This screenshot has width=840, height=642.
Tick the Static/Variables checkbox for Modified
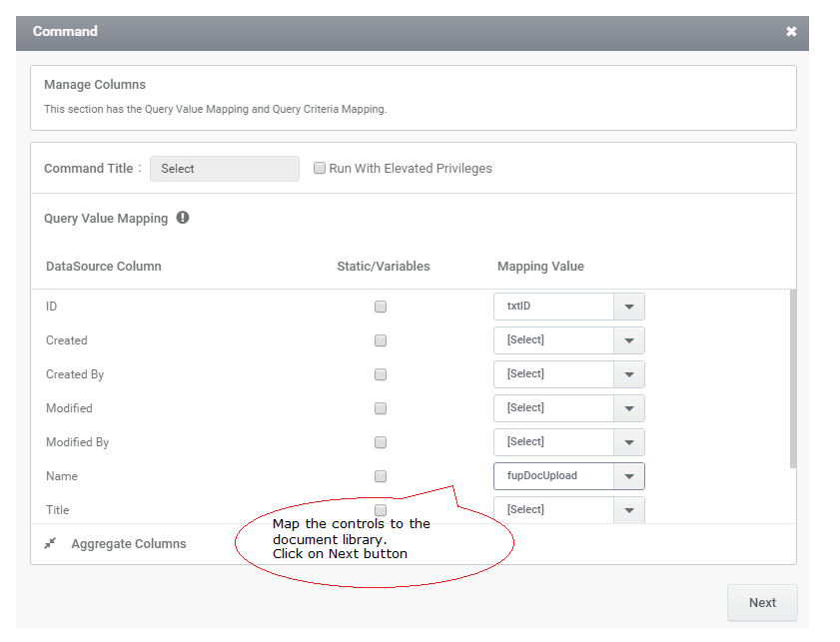click(381, 408)
